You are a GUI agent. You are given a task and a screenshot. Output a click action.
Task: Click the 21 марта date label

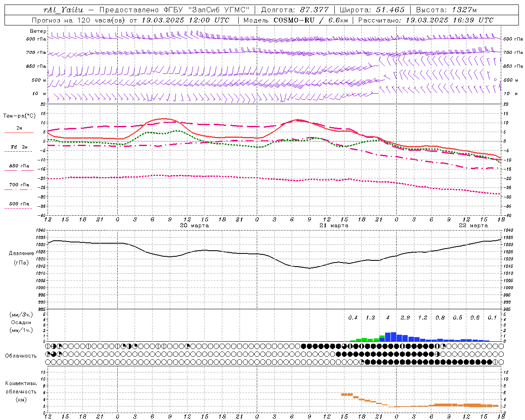(x=334, y=226)
